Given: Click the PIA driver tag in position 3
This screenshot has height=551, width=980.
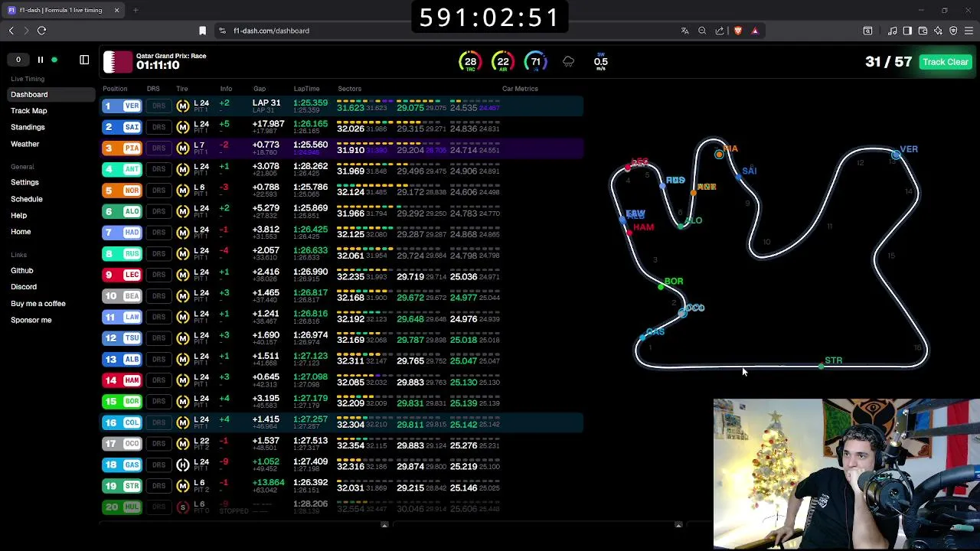Looking at the screenshot, I should [122, 148].
